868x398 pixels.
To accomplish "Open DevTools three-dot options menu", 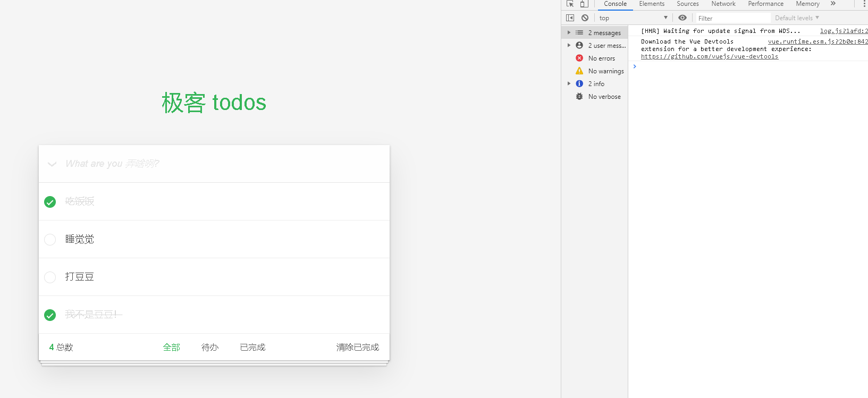I will coord(864,4).
